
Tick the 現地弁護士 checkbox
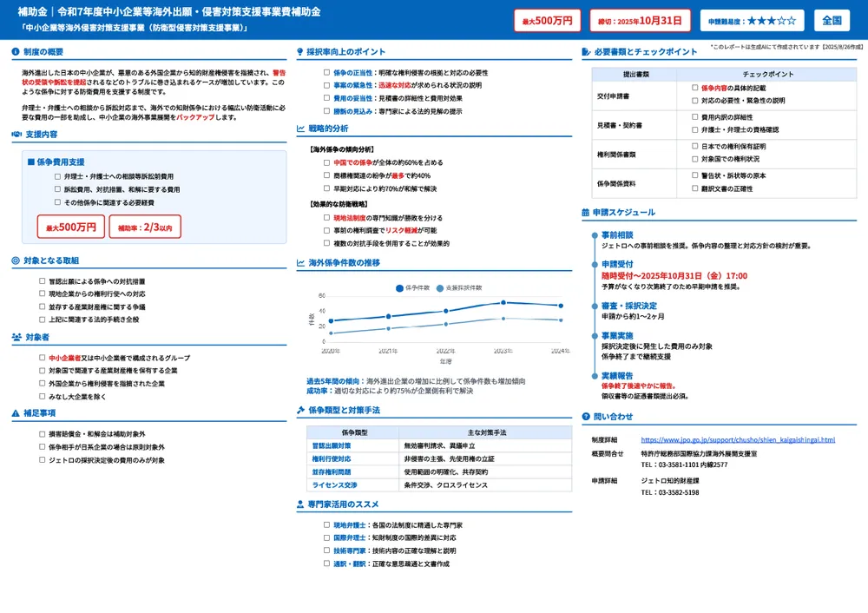pyautogui.click(x=326, y=524)
